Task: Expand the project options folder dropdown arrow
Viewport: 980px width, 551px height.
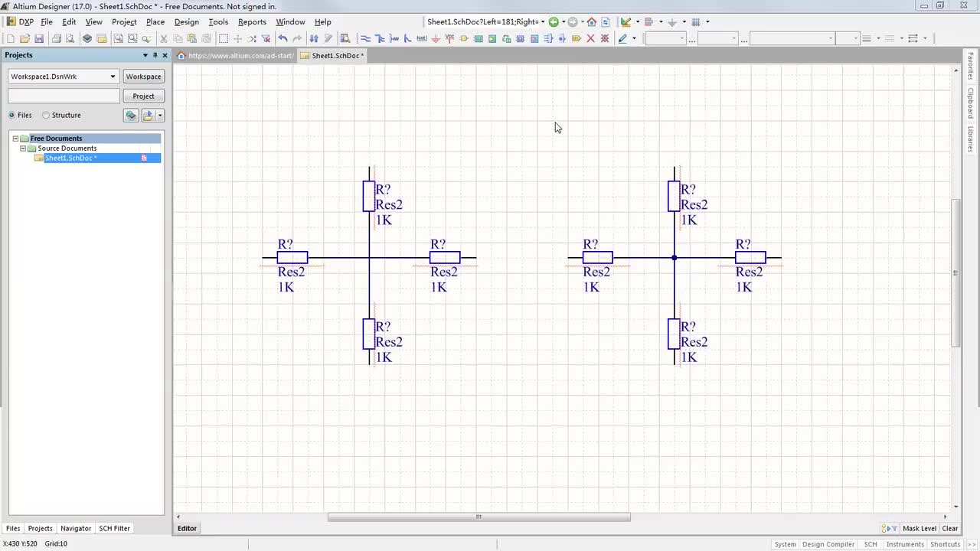Action: pyautogui.click(x=160, y=116)
